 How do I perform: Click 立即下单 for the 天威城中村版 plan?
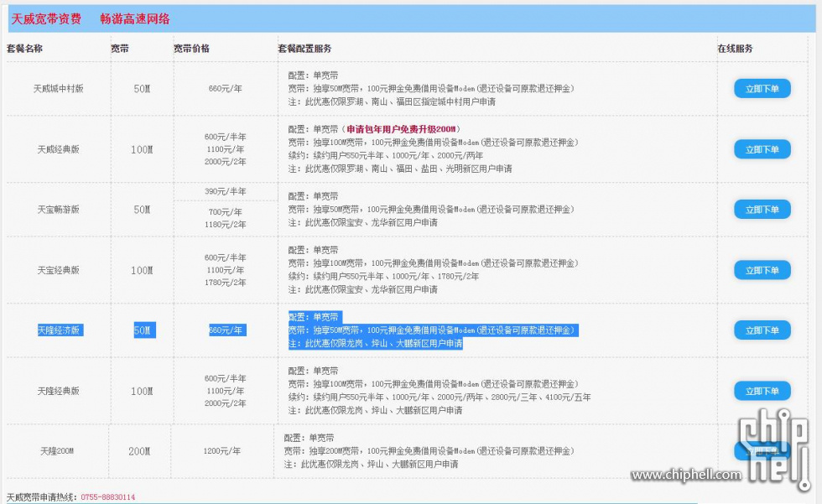(x=762, y=89)
